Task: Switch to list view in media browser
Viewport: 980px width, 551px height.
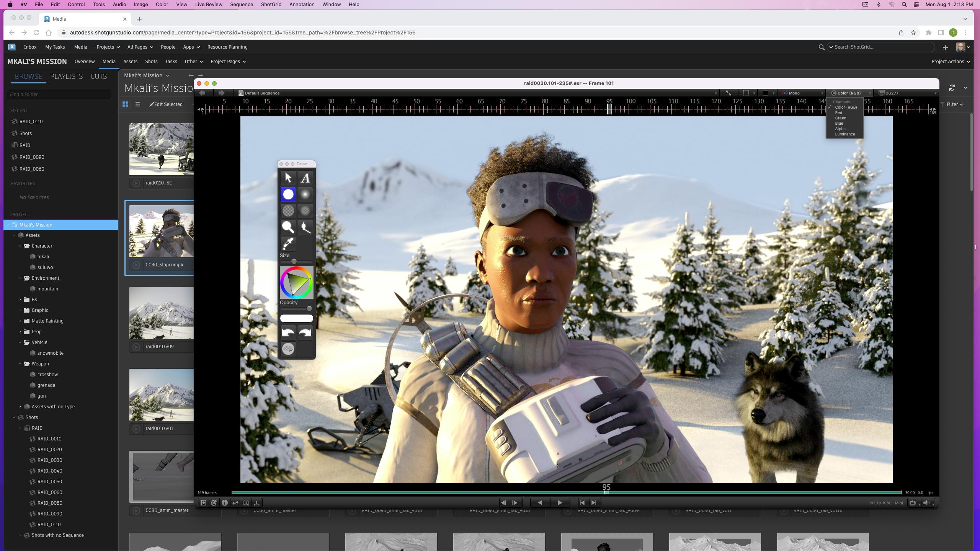Action: 137,104
